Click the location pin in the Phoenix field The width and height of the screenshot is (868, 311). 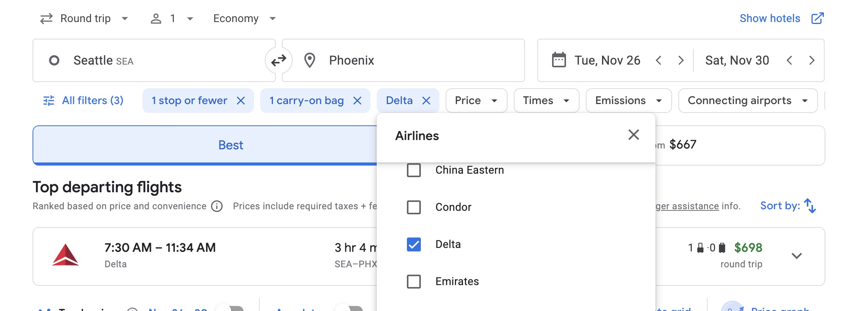pos(310,60)
